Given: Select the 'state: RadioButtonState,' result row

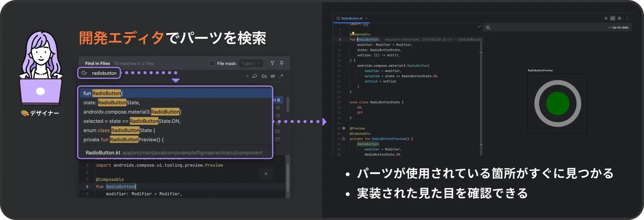Looking at the screenshot, I should (175, 102).
